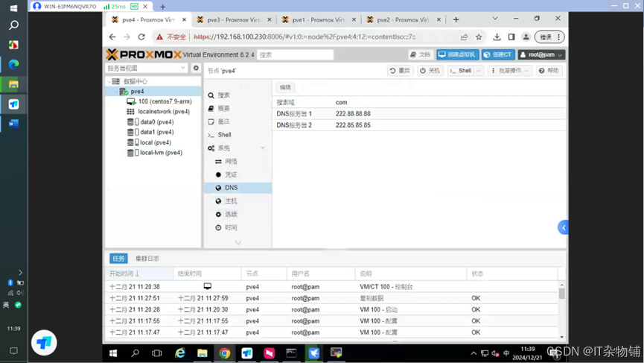The height and width of the screenshot is (363, 644).
Task: Open Word in left sidebar
Action: tap(13, 124)
